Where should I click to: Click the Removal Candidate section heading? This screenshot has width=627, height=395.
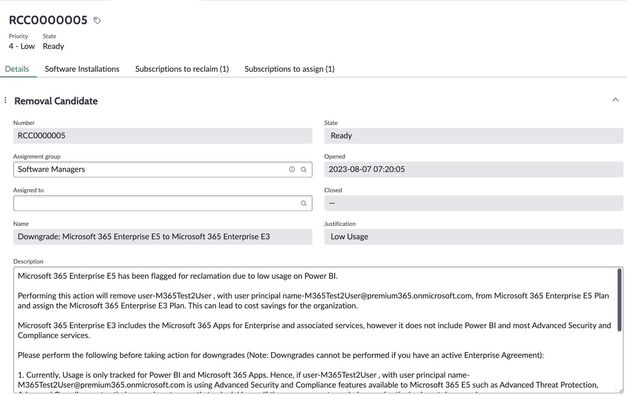click(56, 101)
